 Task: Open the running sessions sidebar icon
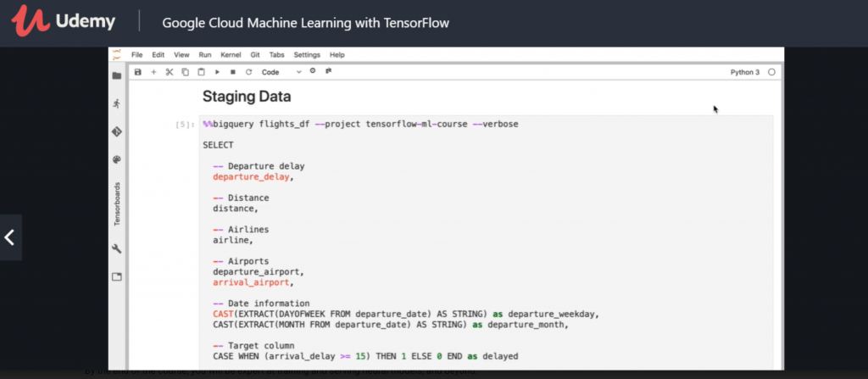[x=117, y=103]
